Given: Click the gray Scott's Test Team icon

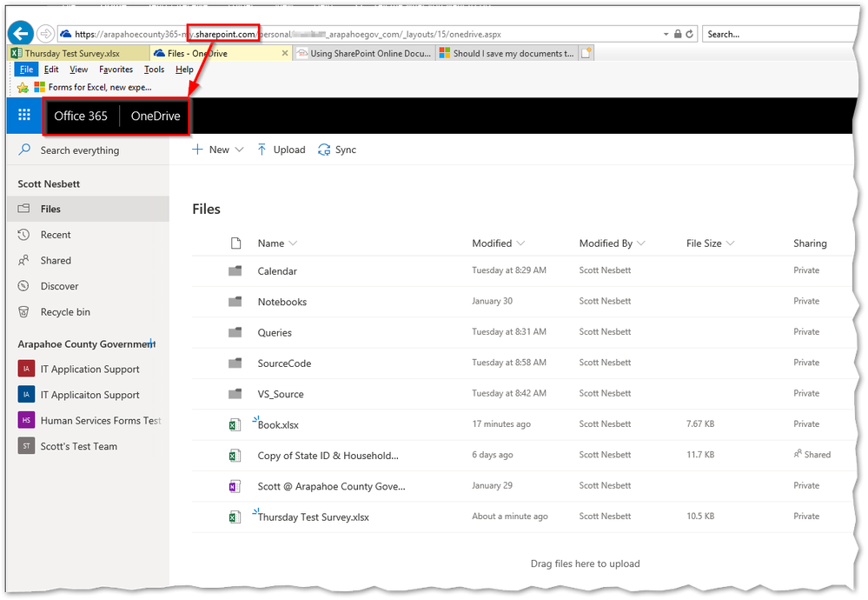Looking at the screenshot, I should [x=26, y=445].
